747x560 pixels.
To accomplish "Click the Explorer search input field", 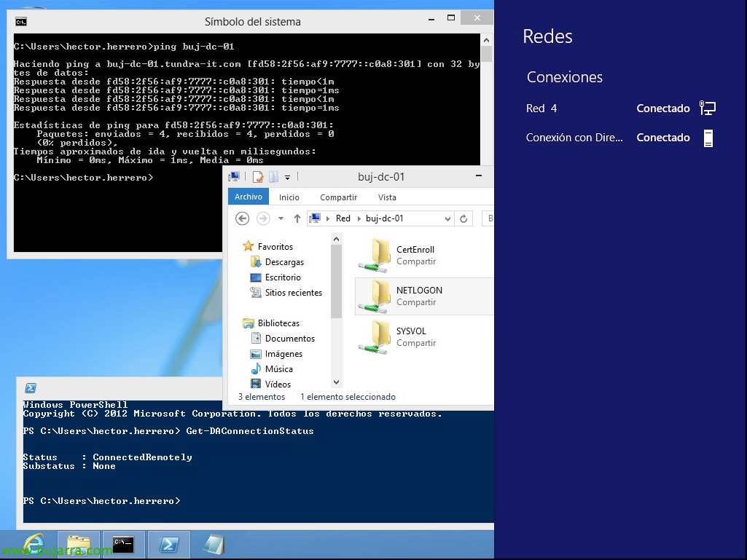I will 488,218.
